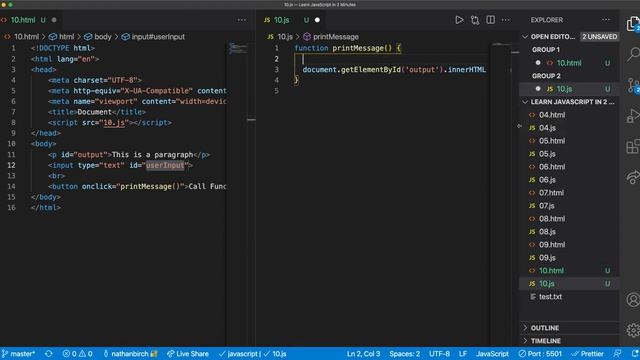640x360 pixels.
Task: Open 04.js in the file explorer
Action: point(569,128)
